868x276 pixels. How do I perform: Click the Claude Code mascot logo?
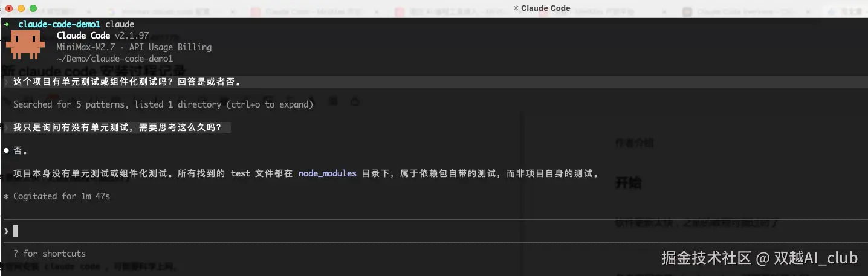25,44
